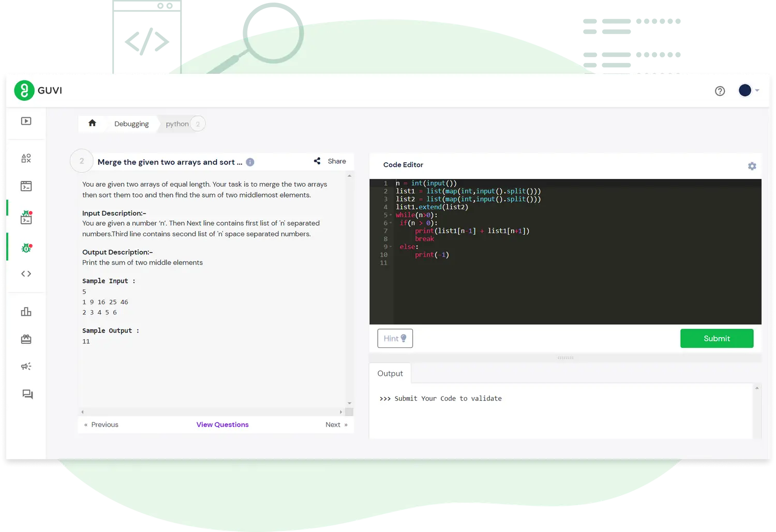Click the View Questions link

tap(222, 424)
